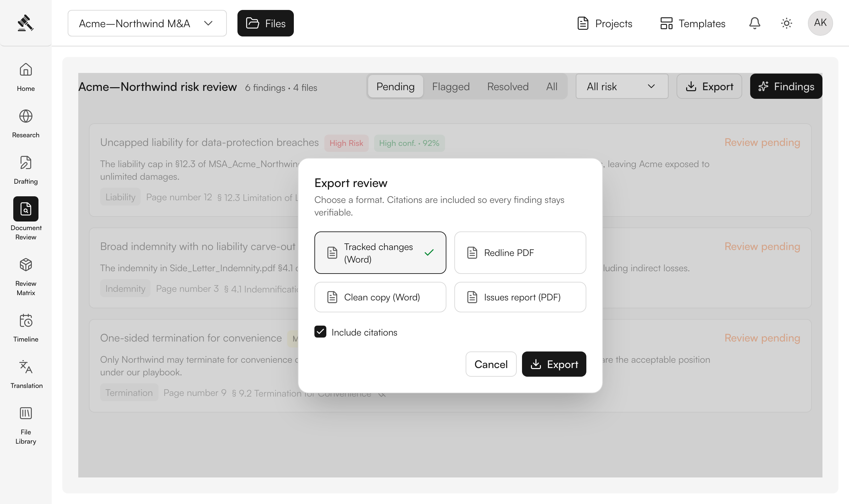Click 'Page number 12' citation
Image resolution: width=849 pixels, height=504 pixels.
[x=179, y=197]
